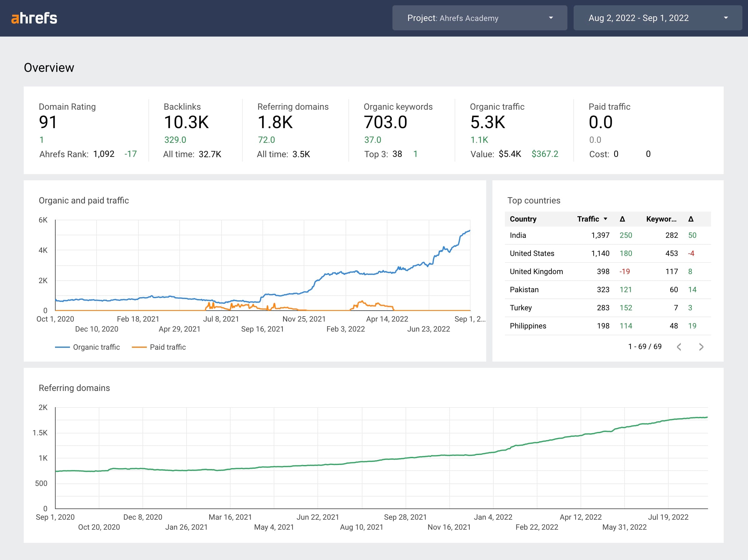The image size is (748, 560).
Task: Select the United States country row
Action: click(x=531, y=253)
